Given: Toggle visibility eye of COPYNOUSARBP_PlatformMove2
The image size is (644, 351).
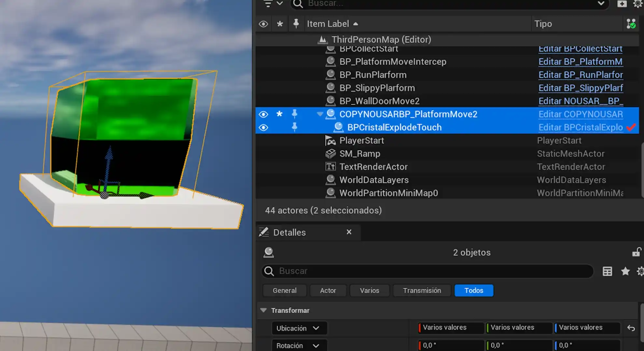Looking at the screenshot, I should click(263, 114).
